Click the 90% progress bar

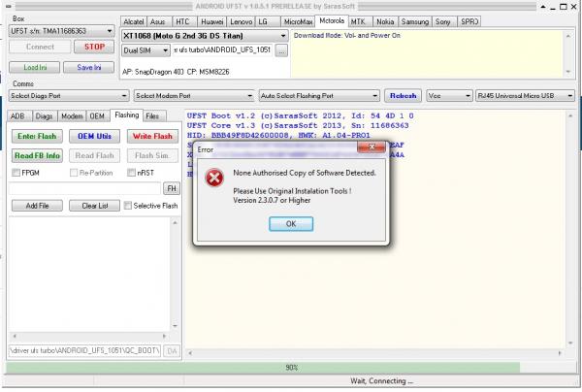(x=291, y=368)
